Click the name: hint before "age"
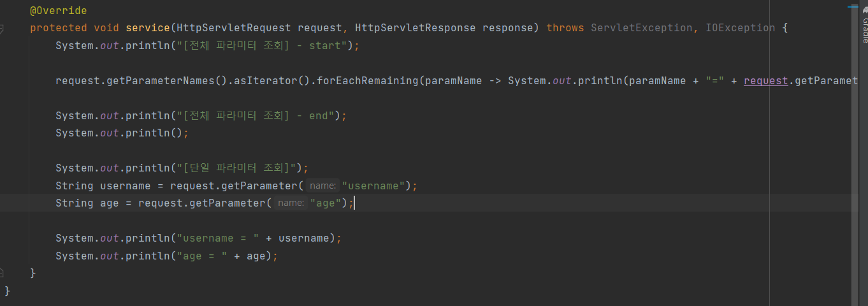The width and height of the screenshot is (868, 306). (291, 203)
